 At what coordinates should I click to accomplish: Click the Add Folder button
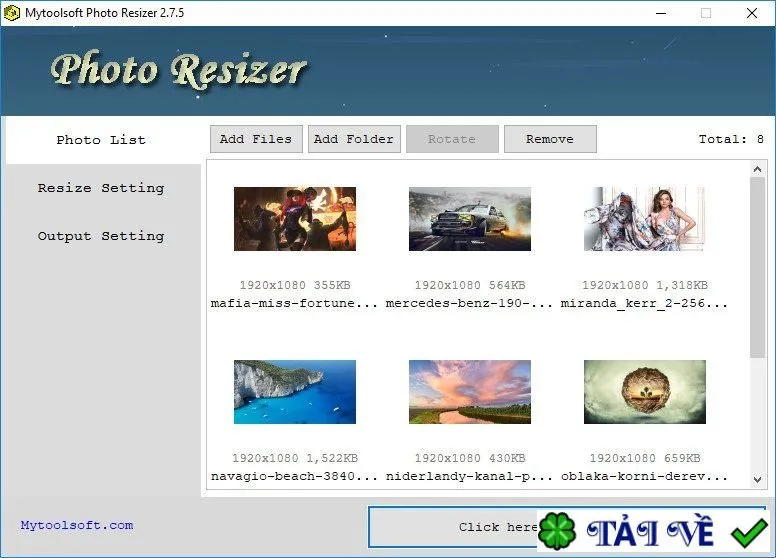354,139
